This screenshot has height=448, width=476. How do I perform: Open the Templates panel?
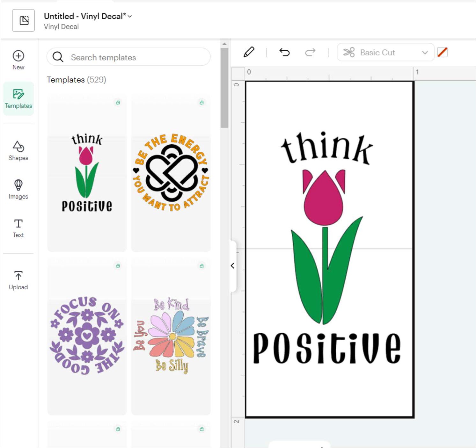(18, 98)
